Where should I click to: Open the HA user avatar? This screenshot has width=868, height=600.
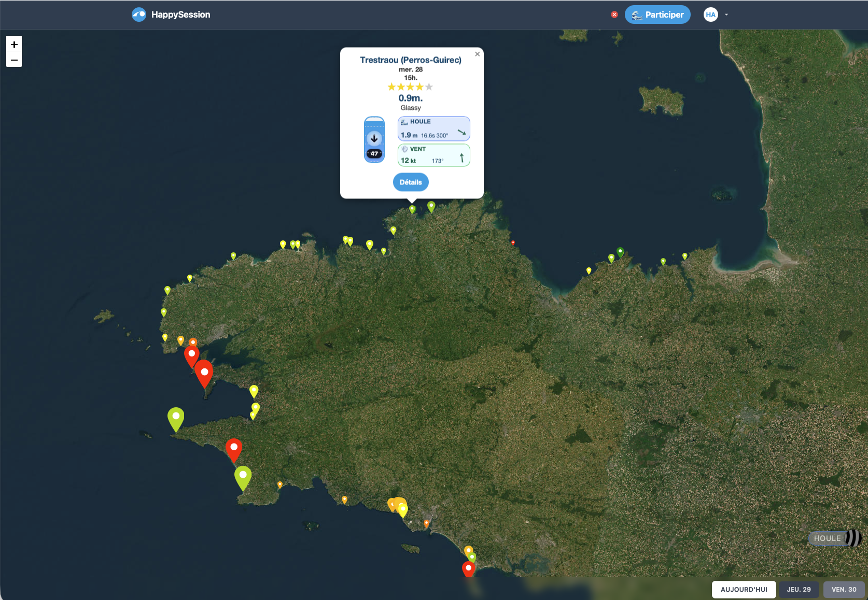(x=710, y=15)
